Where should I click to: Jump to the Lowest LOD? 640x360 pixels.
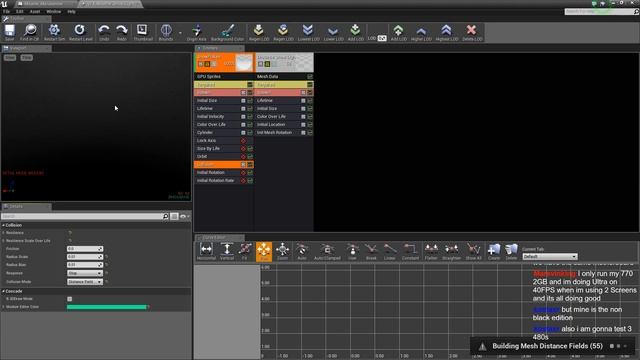(308, 32)
